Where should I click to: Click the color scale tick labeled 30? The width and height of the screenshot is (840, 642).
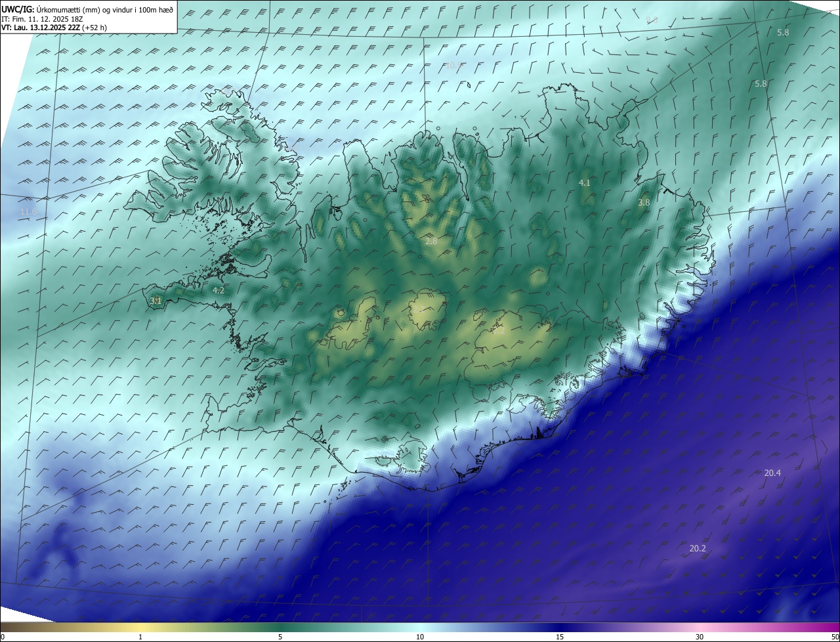(x=700, y=637)
